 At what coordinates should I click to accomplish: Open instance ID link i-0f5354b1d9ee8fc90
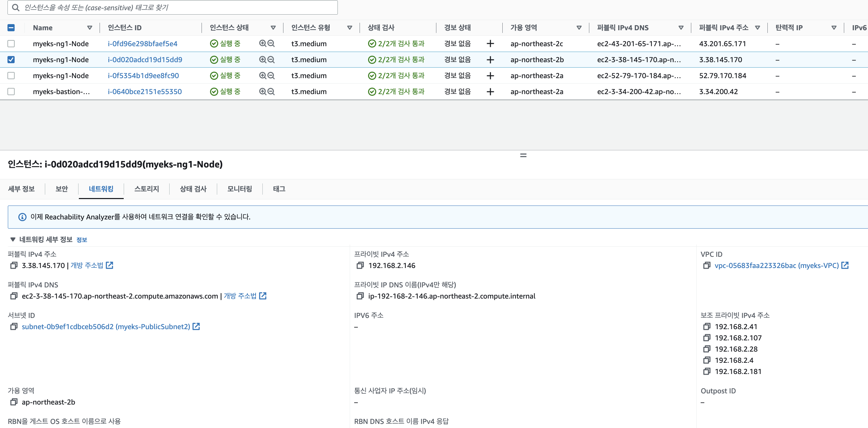pos(143,75)
